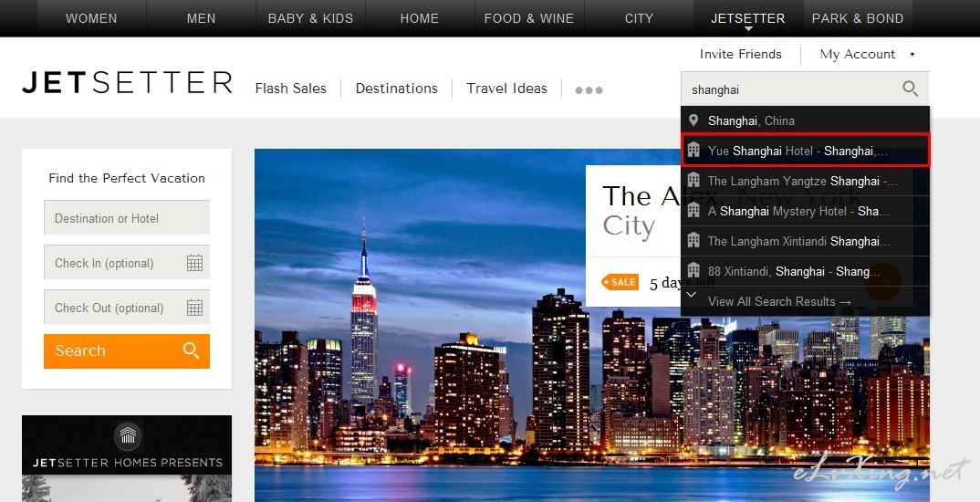This screenshot has height=502, width=980.
Task: Click the three-dot more options icon
Action: (x=589, y=90)
